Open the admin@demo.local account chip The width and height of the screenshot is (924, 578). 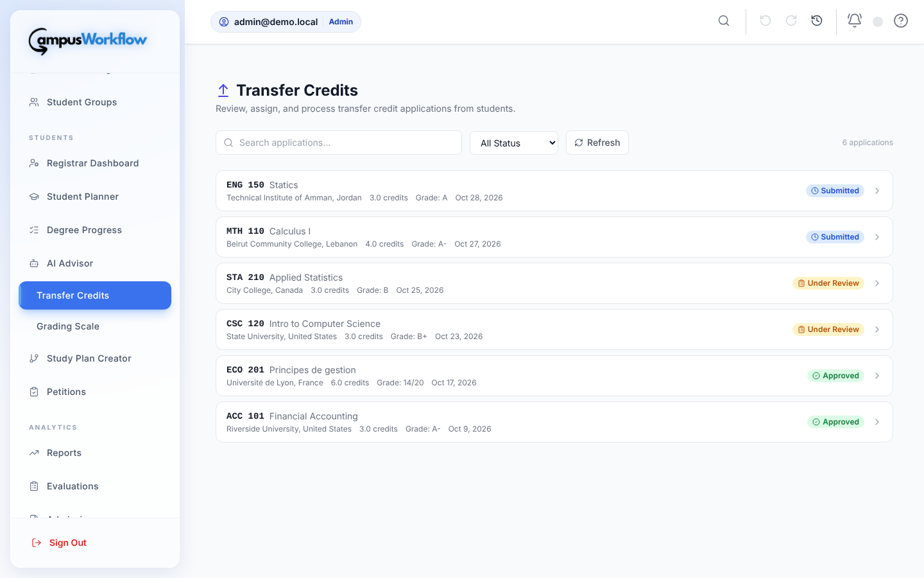[x=286, y=22]
